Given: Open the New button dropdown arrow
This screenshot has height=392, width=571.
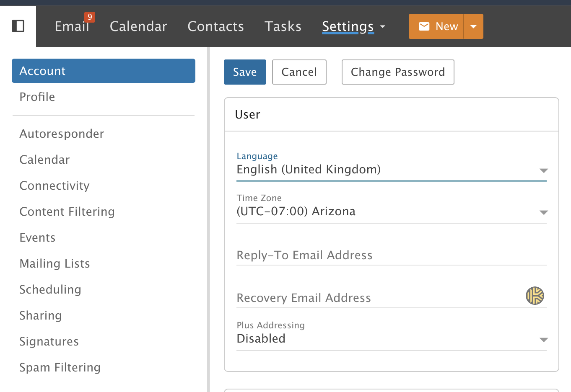Looking at the screenshot, I should pyautogui.click(x=473, y=26).
